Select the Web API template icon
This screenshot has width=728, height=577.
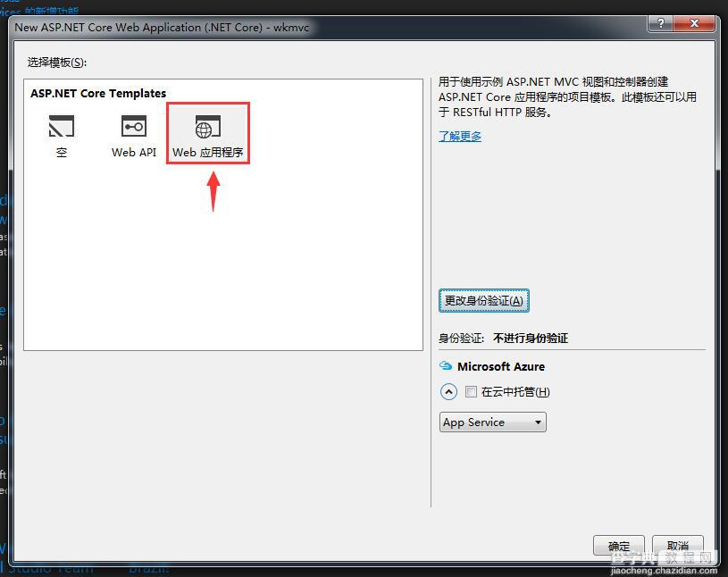click(x=134, y=126)
